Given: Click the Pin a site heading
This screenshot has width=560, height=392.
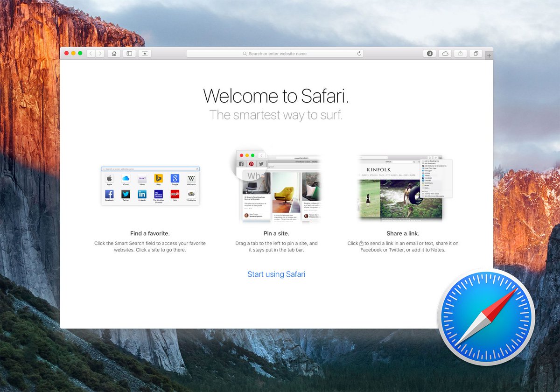Looking at the screenshot, I should (276, 233).
